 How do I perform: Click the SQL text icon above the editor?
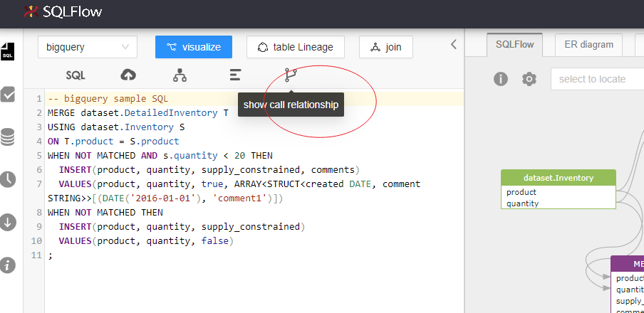click(x=76, y=75)
